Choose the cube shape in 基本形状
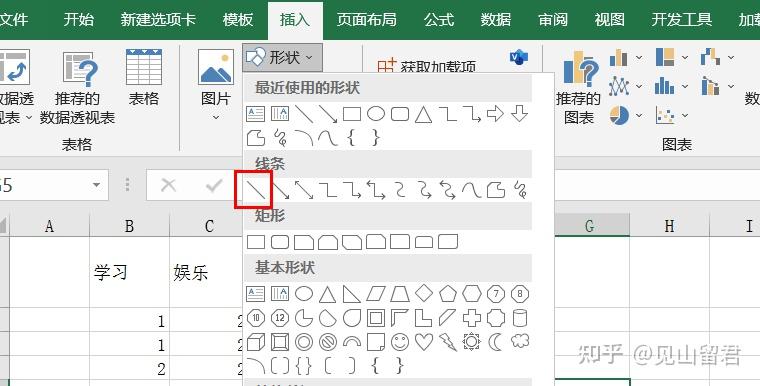Image resolution: width=760 pixels, height=386 pixels. pyautogui.click(x=256, y=342)
